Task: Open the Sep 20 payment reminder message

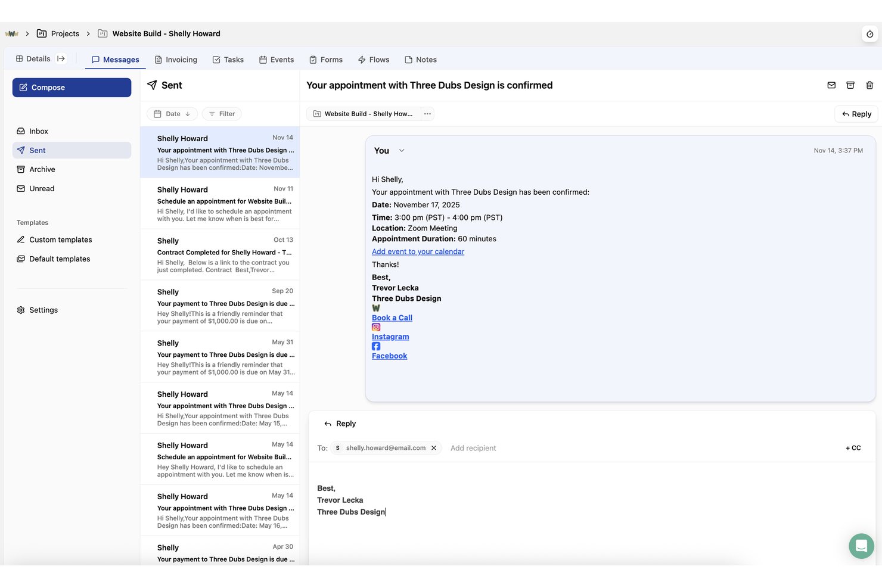Action: coord(220,306)
